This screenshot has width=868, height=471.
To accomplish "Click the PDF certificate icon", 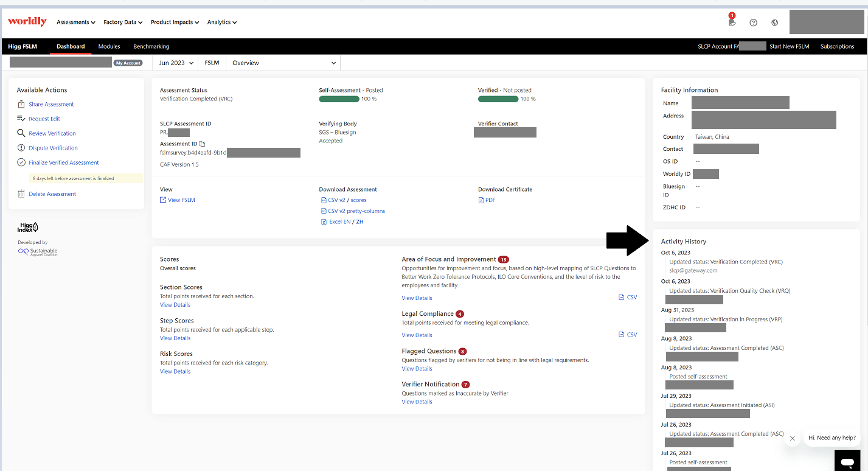I will point(481,200).
